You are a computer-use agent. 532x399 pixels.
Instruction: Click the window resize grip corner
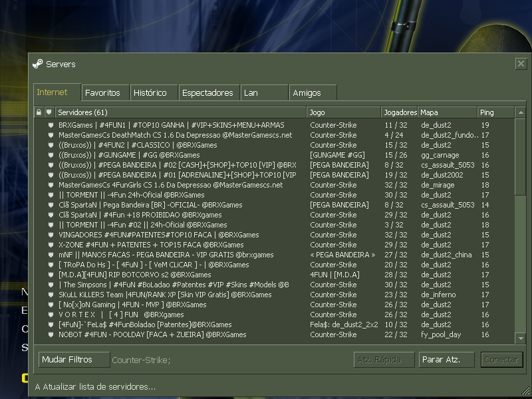click(526, 390)
